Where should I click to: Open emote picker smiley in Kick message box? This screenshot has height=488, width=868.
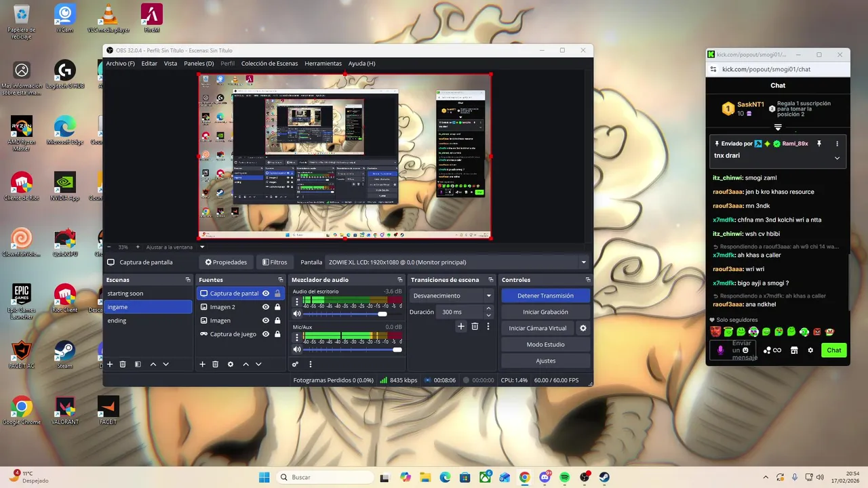[746, 350]
